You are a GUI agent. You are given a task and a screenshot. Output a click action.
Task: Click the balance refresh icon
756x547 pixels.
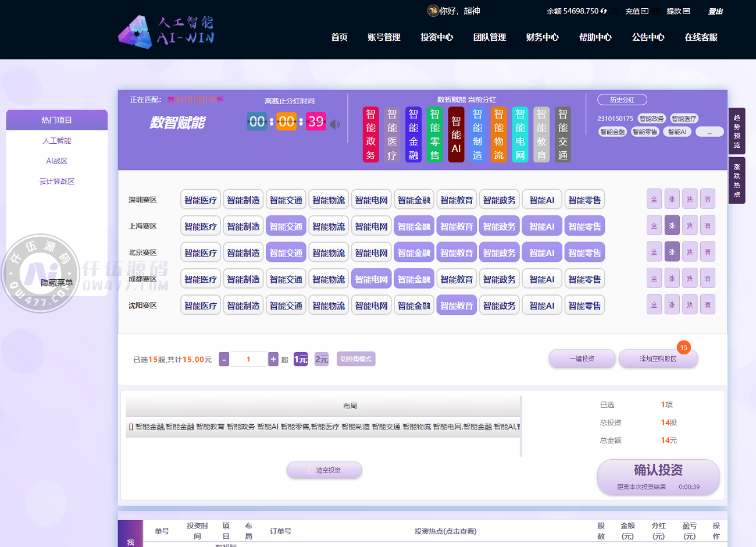(x=604, y=11)
